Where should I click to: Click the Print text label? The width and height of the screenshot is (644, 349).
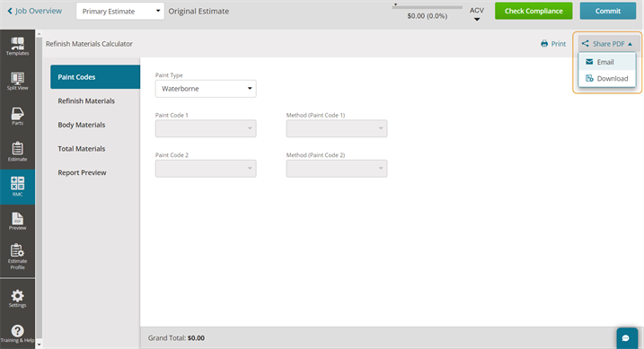point(558,44)
